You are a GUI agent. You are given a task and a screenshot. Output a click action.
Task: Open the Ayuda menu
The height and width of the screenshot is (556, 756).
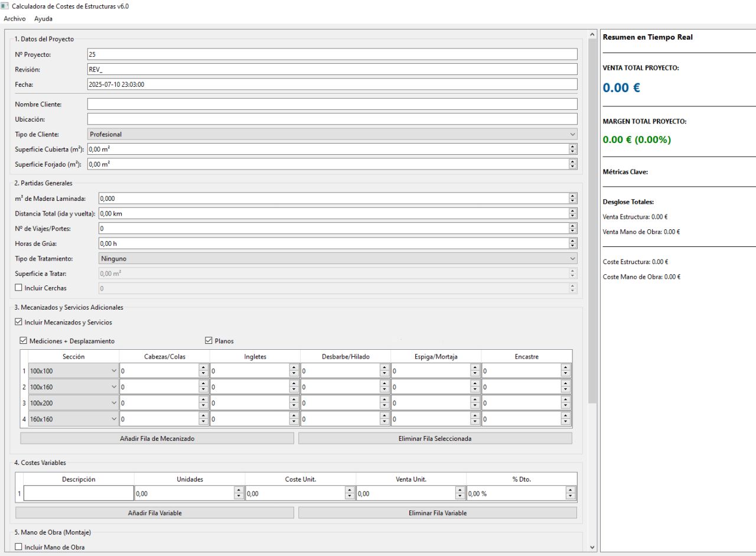click(x=43, y=19)
